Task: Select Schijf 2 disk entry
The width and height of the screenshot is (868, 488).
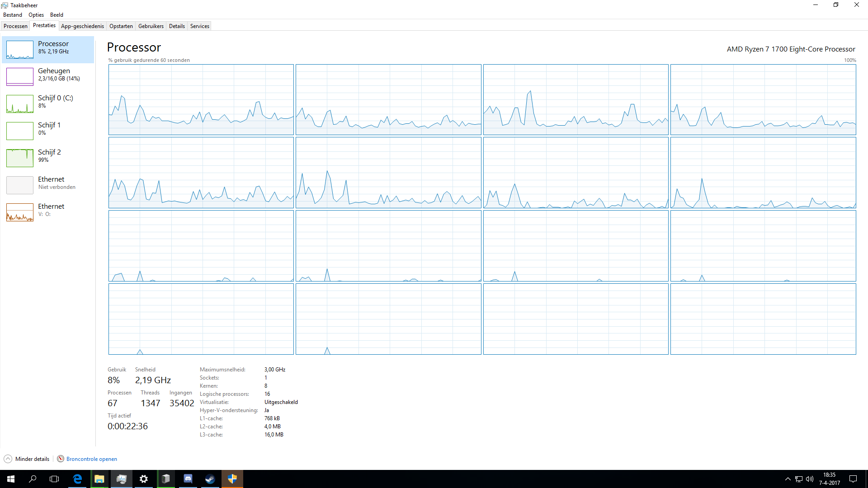Action: pyautogui.click(x=49, y=155)
